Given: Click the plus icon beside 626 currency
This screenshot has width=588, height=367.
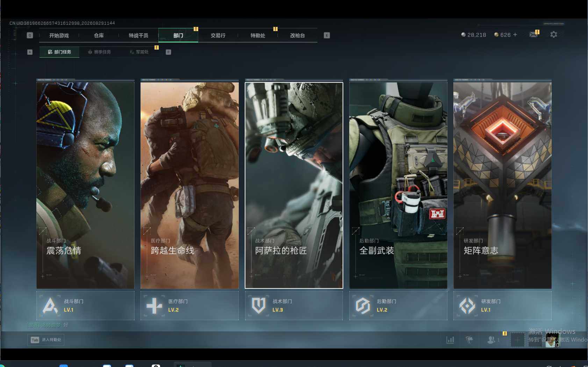Looking at the screenshot, I should tap(515, 35).
